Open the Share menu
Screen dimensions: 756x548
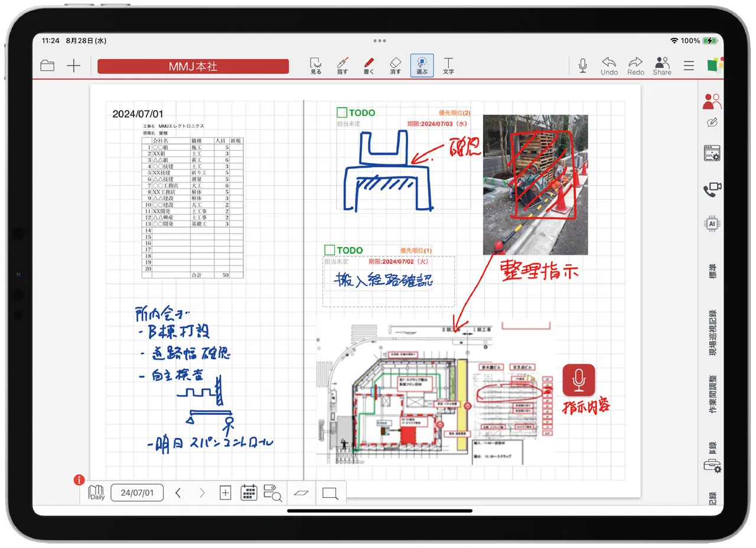point(662,66)
